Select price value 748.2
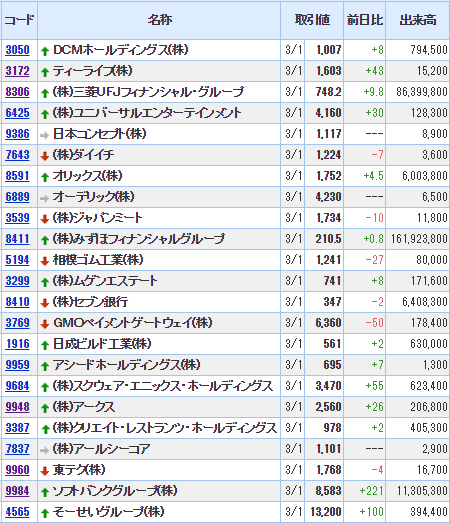450x523 pixels. coord(328,92)
